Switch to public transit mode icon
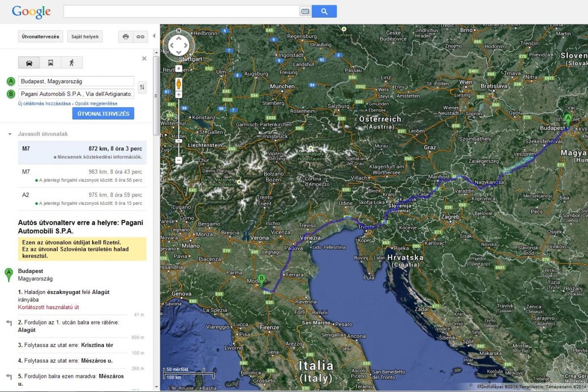The width and height of the screenshot is (588, 392). pos(50,63)
